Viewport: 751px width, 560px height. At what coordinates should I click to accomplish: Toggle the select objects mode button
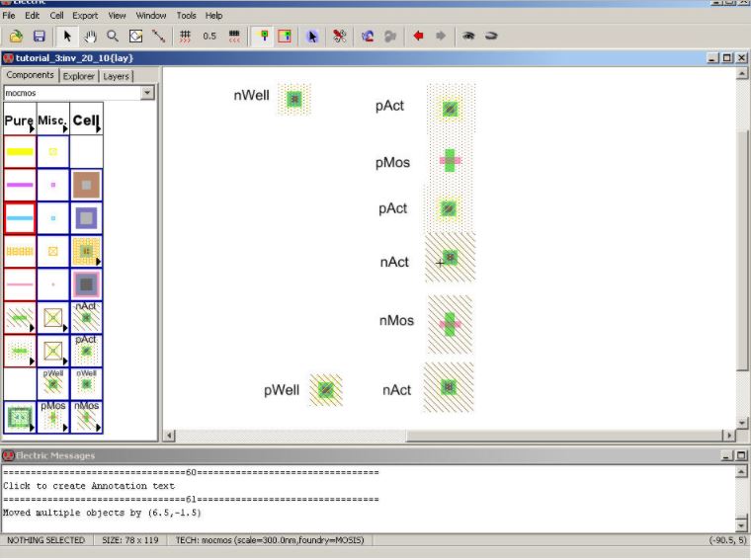pyautogui.click(x=262, y=36)
